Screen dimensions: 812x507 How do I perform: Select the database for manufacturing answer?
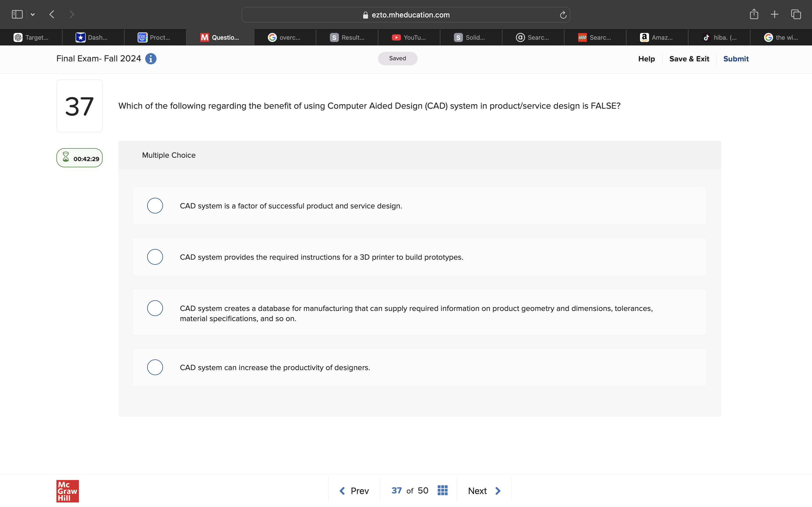click(x=155, y=308)
